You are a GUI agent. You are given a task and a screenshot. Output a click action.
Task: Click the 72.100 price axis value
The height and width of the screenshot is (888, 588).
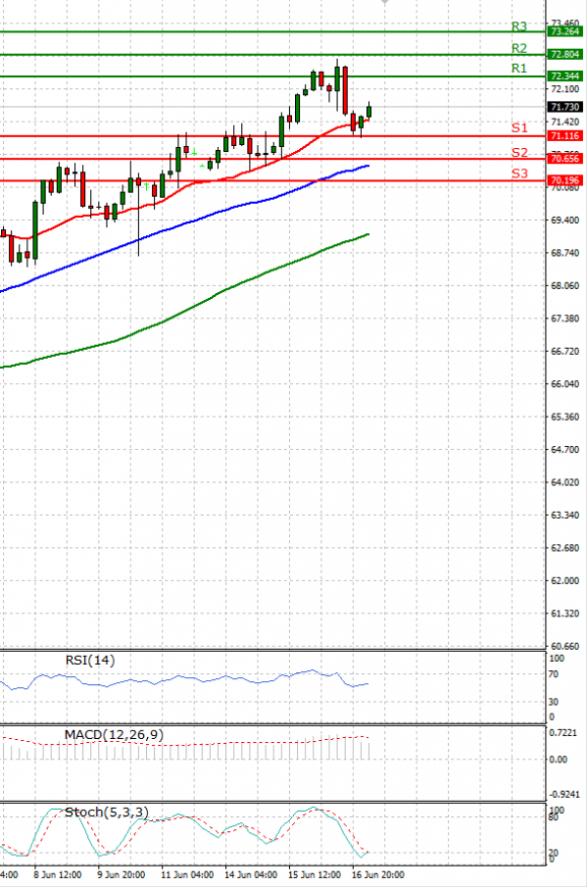(564, 89)
